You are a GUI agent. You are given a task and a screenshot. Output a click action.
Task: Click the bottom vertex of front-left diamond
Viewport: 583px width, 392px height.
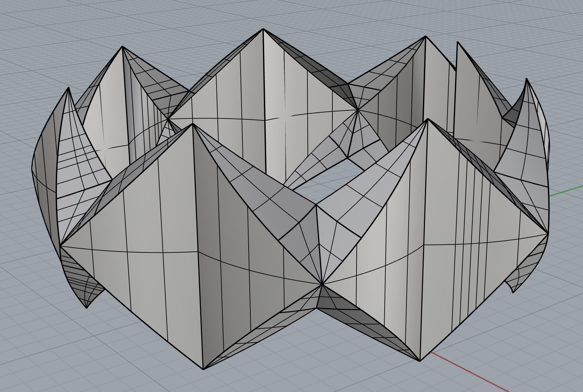click(x=204, y=369)
